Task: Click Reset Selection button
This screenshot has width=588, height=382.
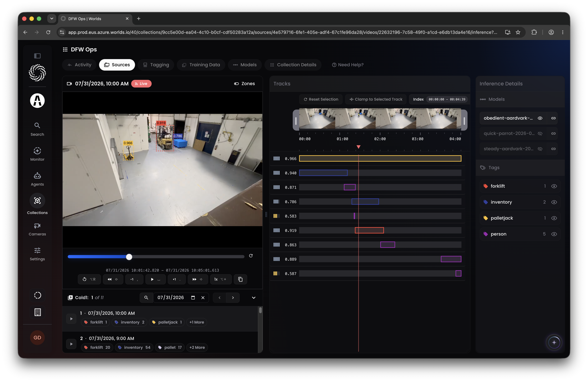Action: [321, 99]
